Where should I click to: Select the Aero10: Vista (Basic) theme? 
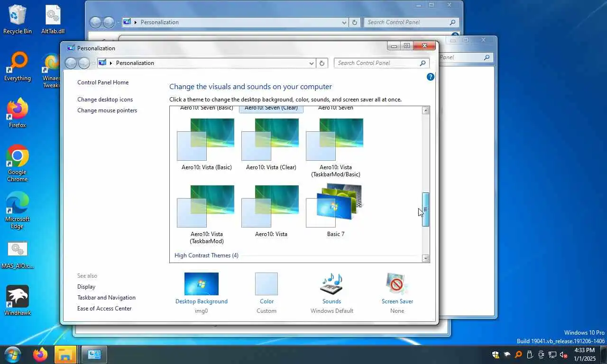click(x=206, y=144)
